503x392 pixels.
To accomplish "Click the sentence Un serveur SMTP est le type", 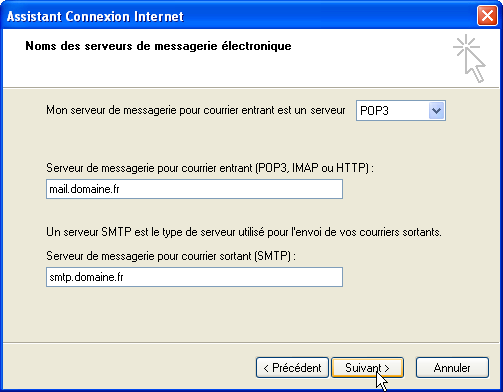I will coord(244,232).
